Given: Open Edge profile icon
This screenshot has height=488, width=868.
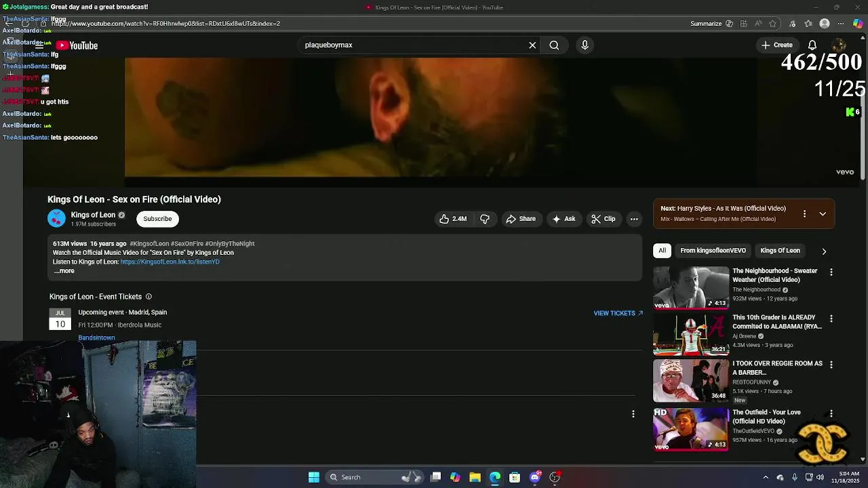Looking at the screenshot, I should tap(825, 24).
